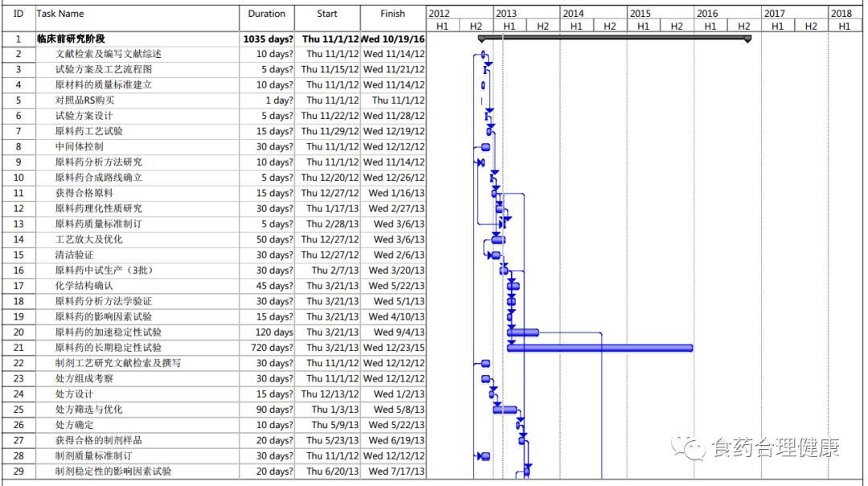Click the 处方筛选与优化 Gantt bar in row 25

point(505,410)
